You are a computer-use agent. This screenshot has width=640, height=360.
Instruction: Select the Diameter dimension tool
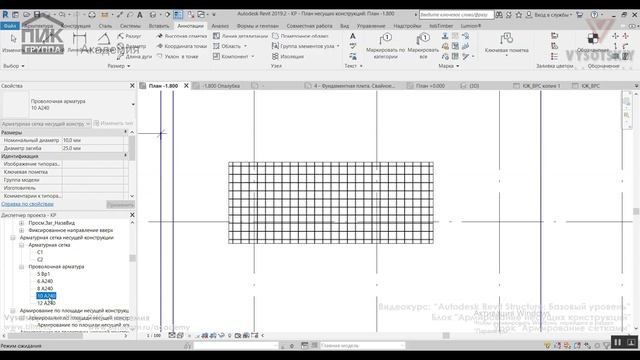coord(131,46)
